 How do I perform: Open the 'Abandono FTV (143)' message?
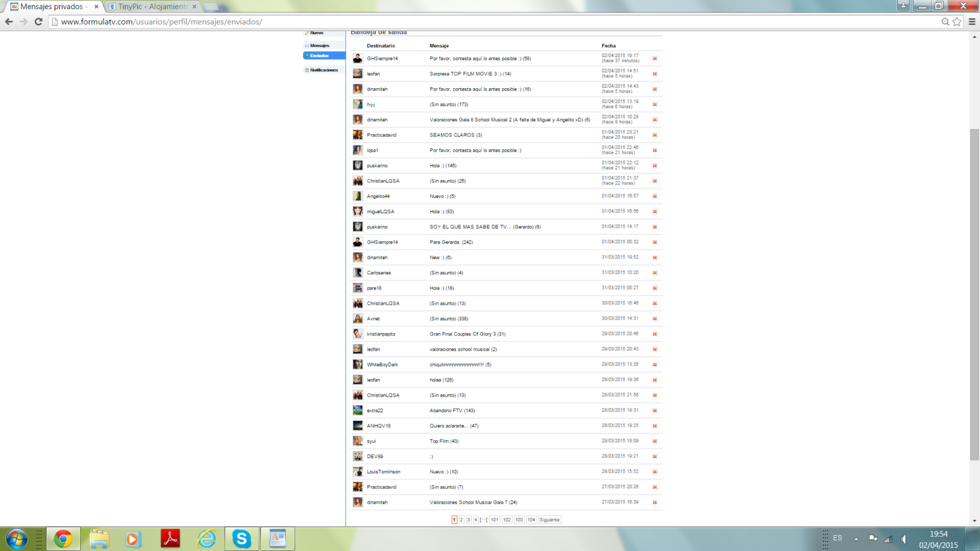(x=452, y=411)
